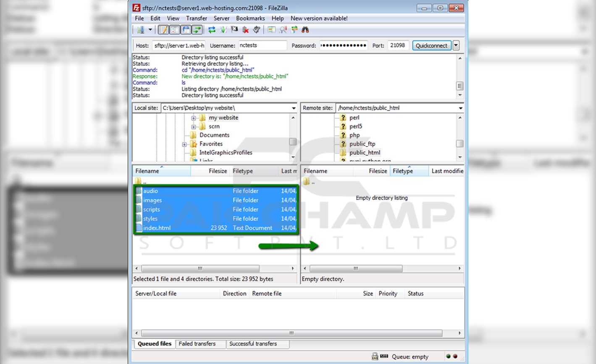The width and height of the screenshot is (596, 364).
Task: Open the File menu
Action: click(x=139, y=18)
